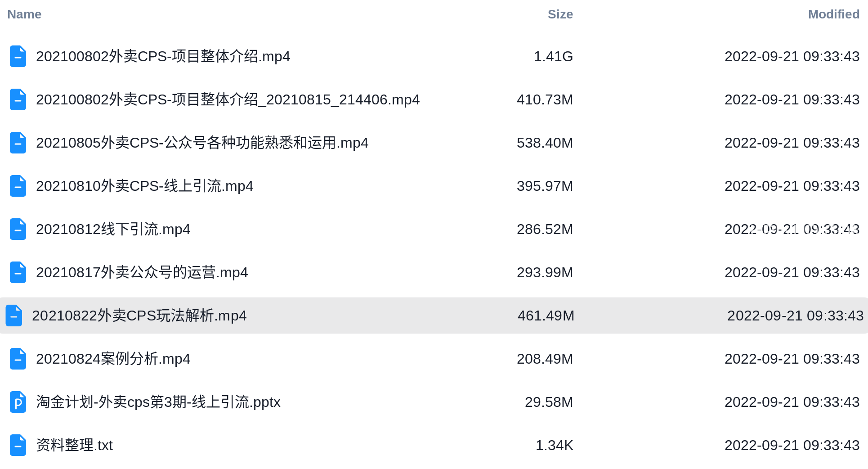Click the 286.52M size value
The width and height of the screenshot is (868, 469).
[x=545, y=229]
